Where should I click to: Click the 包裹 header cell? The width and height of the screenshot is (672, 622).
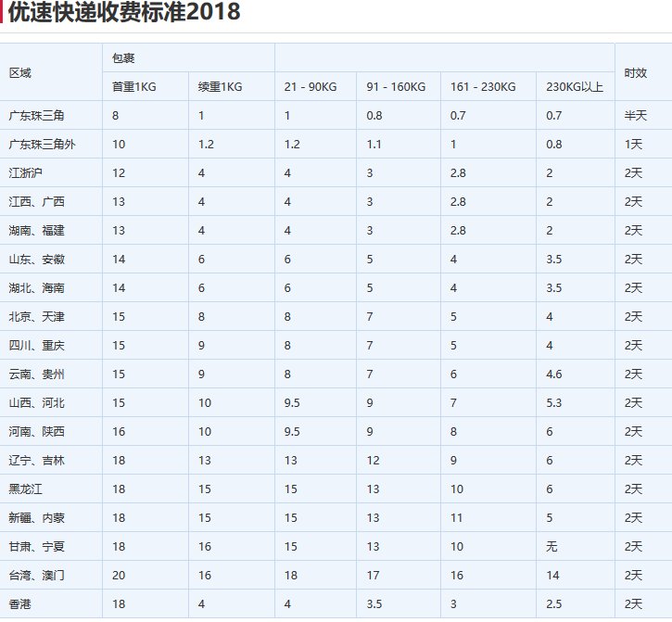(x=123, y=57)
